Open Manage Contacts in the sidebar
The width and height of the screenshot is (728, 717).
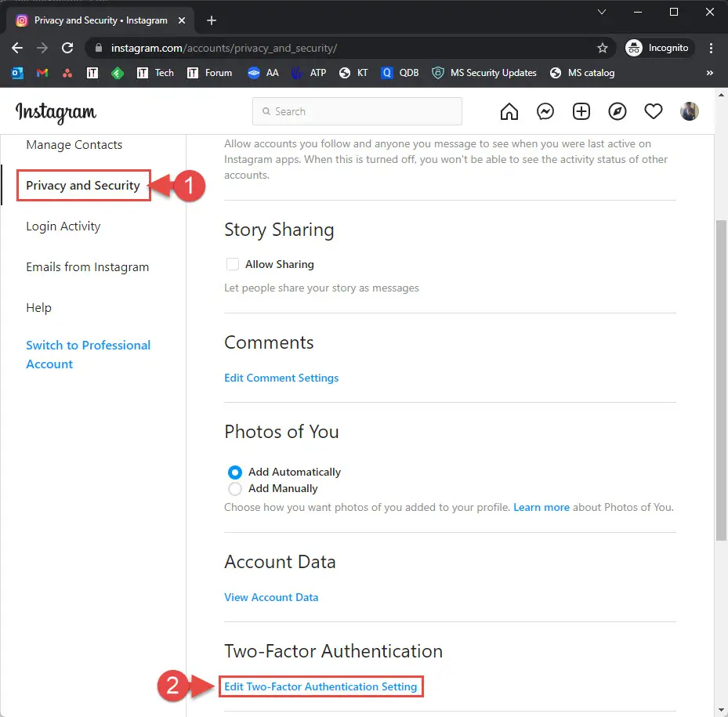click(x=74, y=145)
